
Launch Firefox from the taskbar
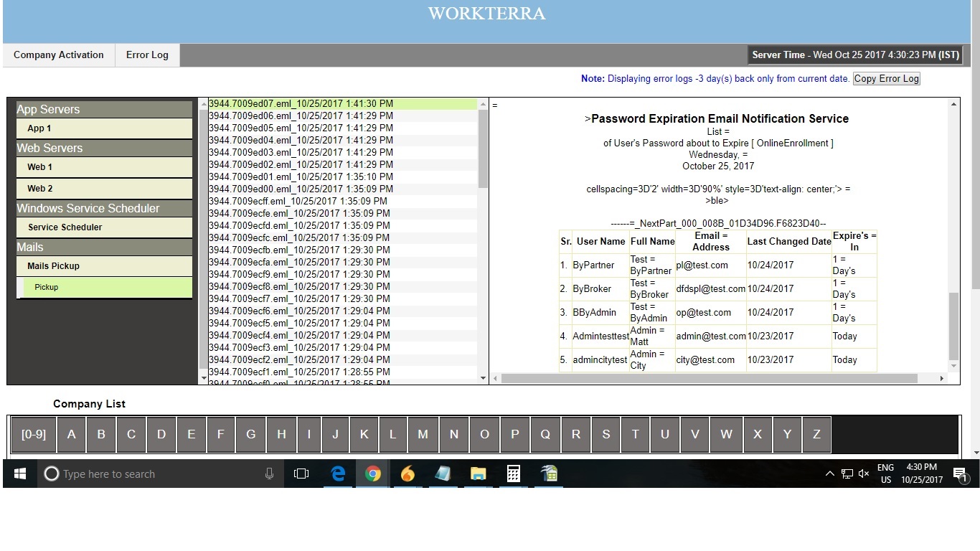pyautogui.click(x=407, y=474)
